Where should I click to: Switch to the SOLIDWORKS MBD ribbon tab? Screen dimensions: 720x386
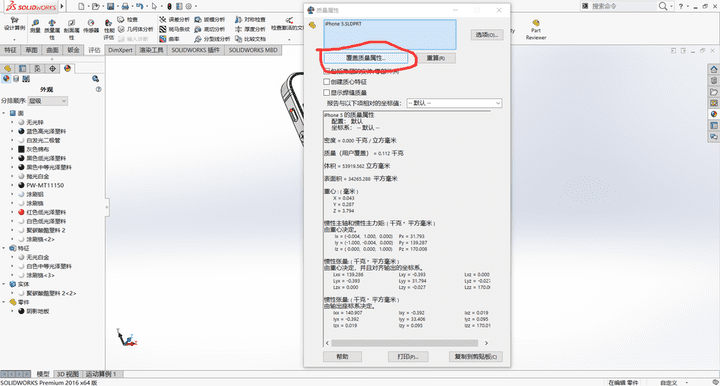click(253, 50)
